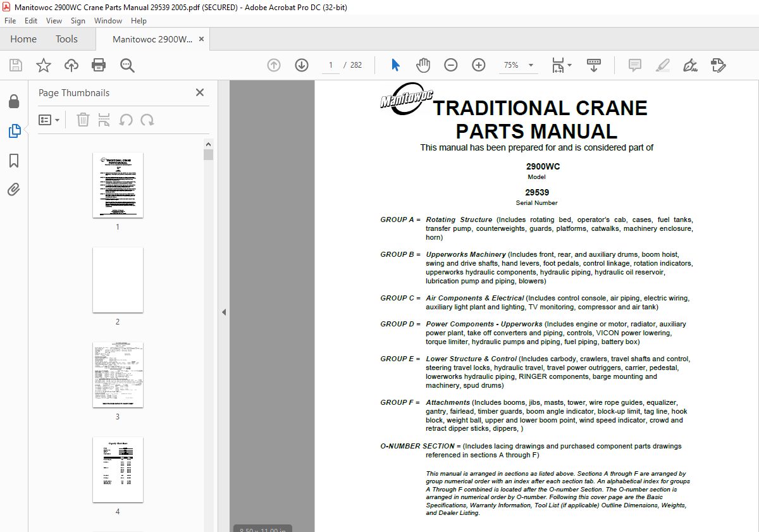Viewport: 759px width, 532px height.
Task: Open the Attachments paperclip panel
Action: coord(14,189)
